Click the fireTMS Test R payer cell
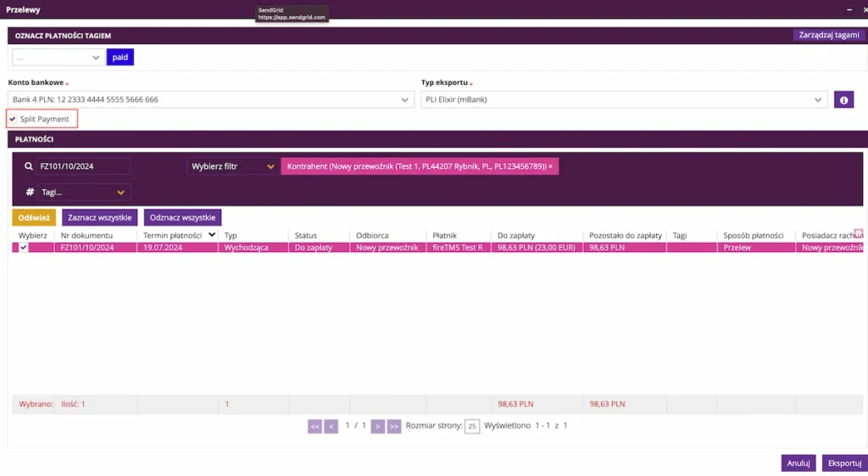Viewport: 868px width, 476px height. click(459, 248)
